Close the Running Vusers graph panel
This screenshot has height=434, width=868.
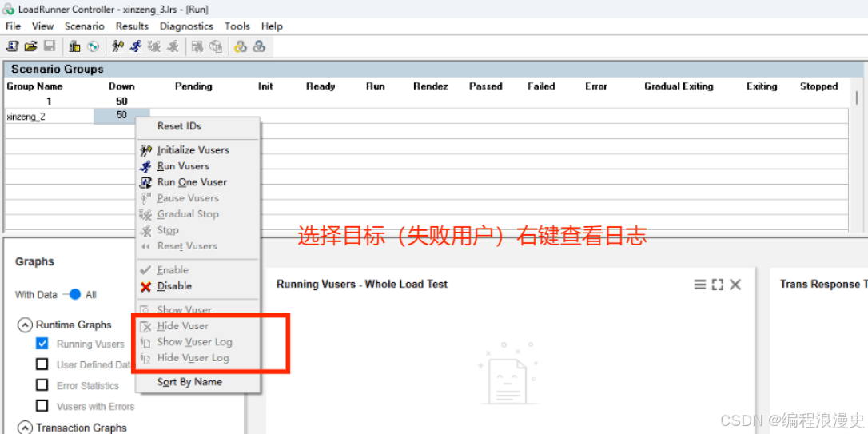pyautogui.click(x=735, y=285)
